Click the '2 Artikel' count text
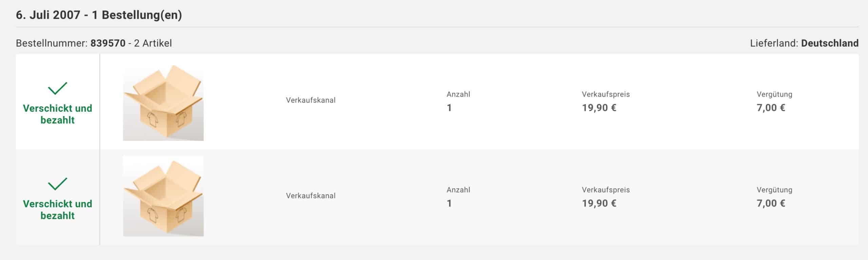Viewport: 868px width, 260px height. (x=153, y=43)
